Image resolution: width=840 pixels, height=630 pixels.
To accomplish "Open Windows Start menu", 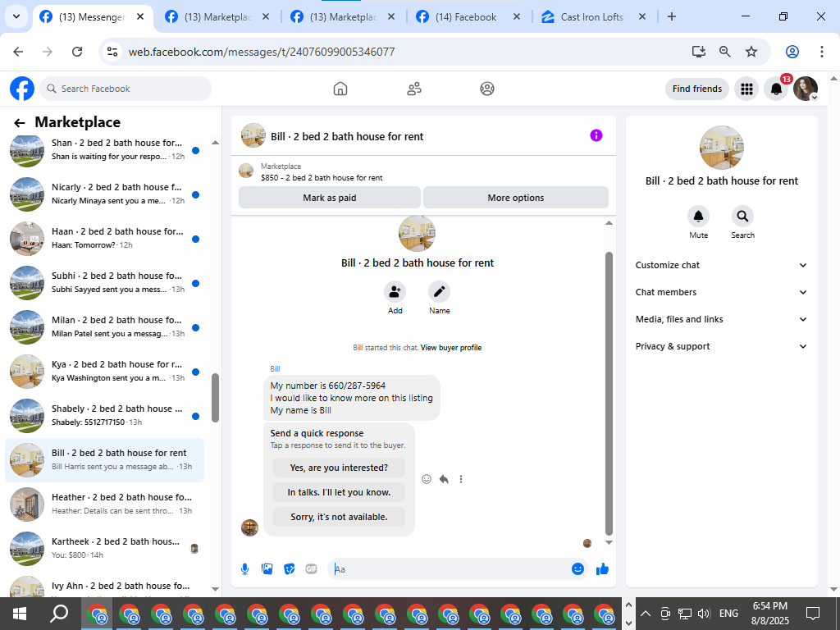I will [20, 614].
